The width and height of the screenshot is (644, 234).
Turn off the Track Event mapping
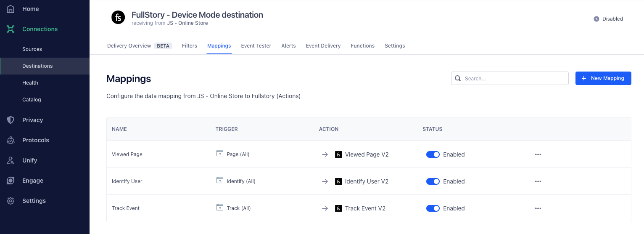[433, 208]
